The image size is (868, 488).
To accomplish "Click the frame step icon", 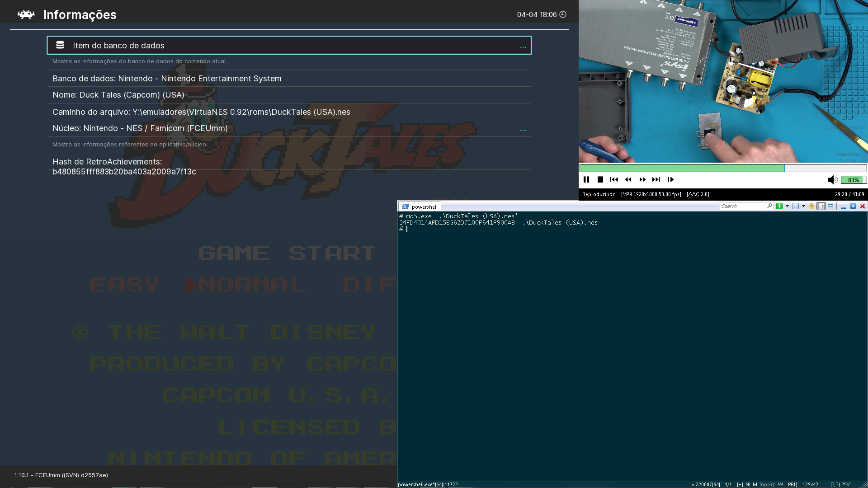I will (670, 179).
